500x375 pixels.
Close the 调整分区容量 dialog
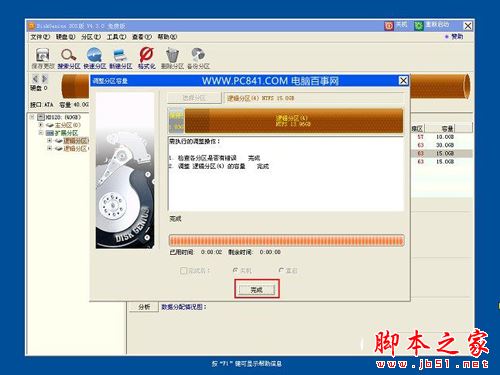coord(403,81)
